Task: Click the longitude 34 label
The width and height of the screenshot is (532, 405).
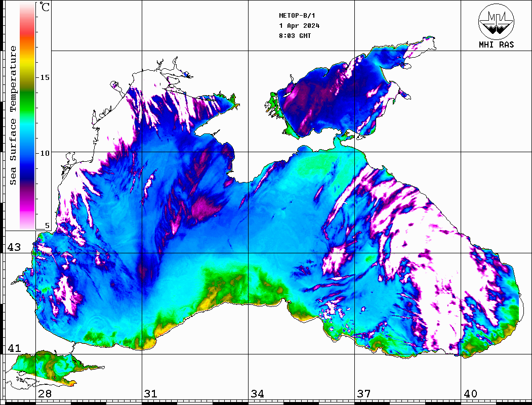Action: coord(257,394)
